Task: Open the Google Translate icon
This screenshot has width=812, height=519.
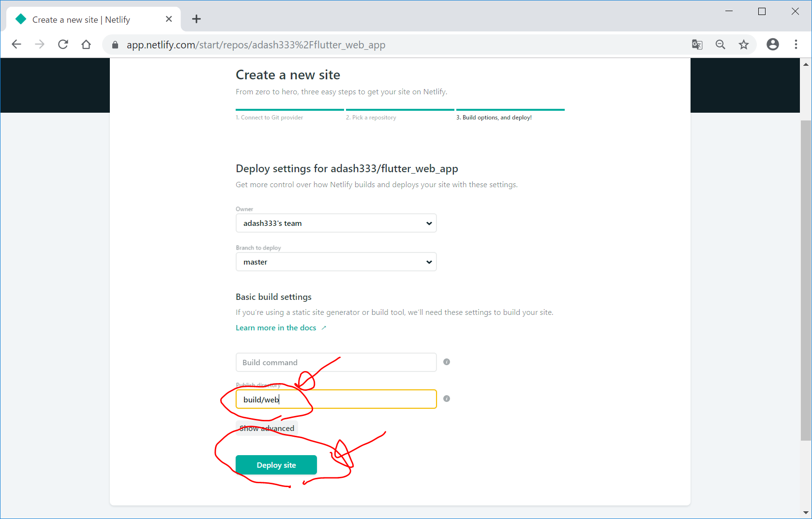Action: coord(697,44)
